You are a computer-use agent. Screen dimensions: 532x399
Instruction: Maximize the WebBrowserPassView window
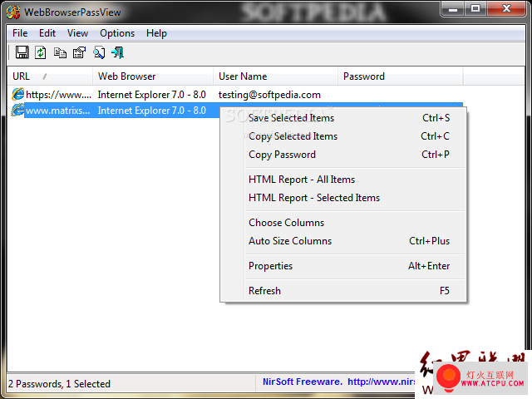tap(475, 9)
